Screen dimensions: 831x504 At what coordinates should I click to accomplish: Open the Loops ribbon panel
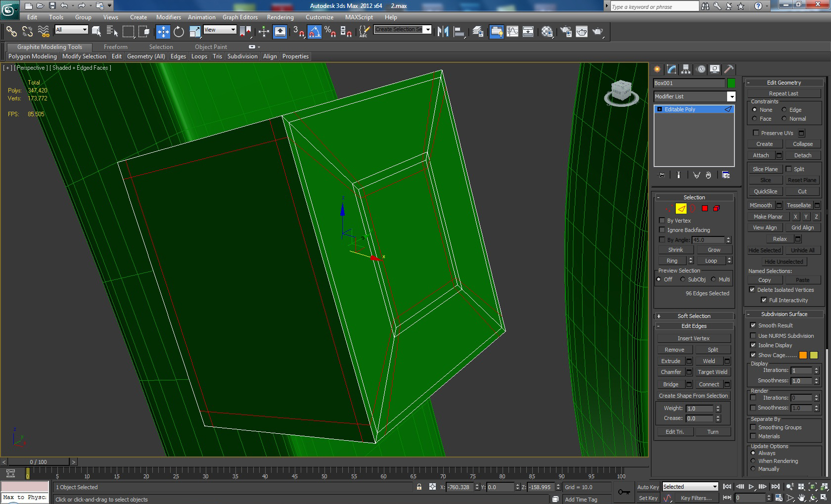(199, 56)
